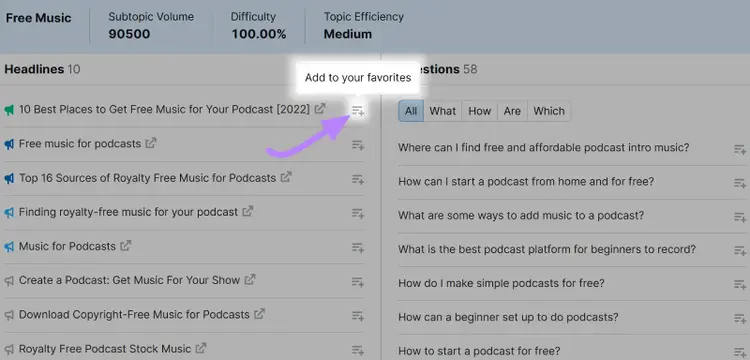Filter questions by 'How'

point(480,111)
